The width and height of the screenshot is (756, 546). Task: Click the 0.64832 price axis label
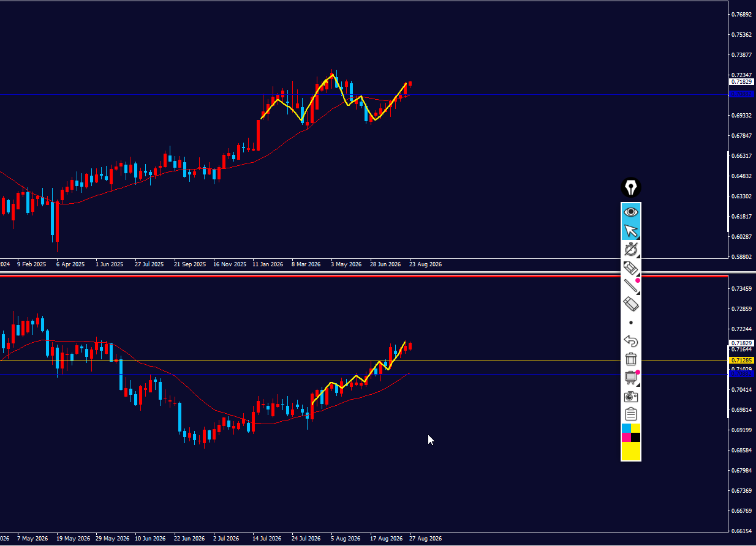click(743, 176)
